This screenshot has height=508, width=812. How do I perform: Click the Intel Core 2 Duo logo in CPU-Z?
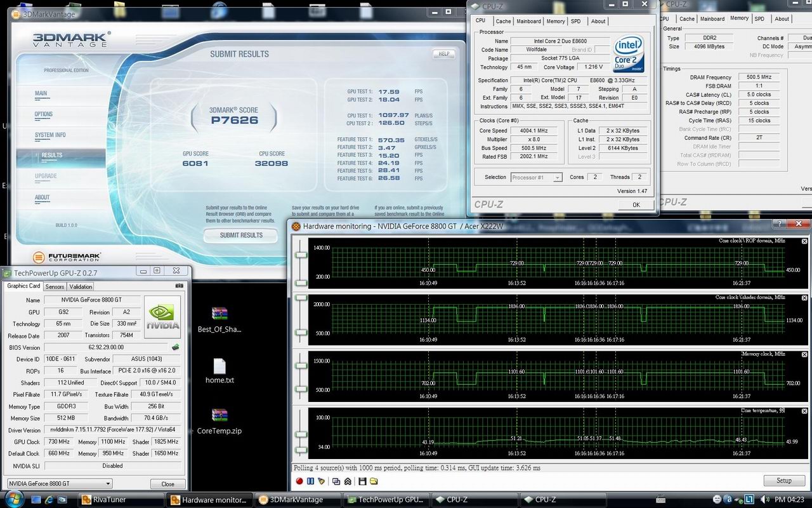pyautogui.click(x=629, y=53)
